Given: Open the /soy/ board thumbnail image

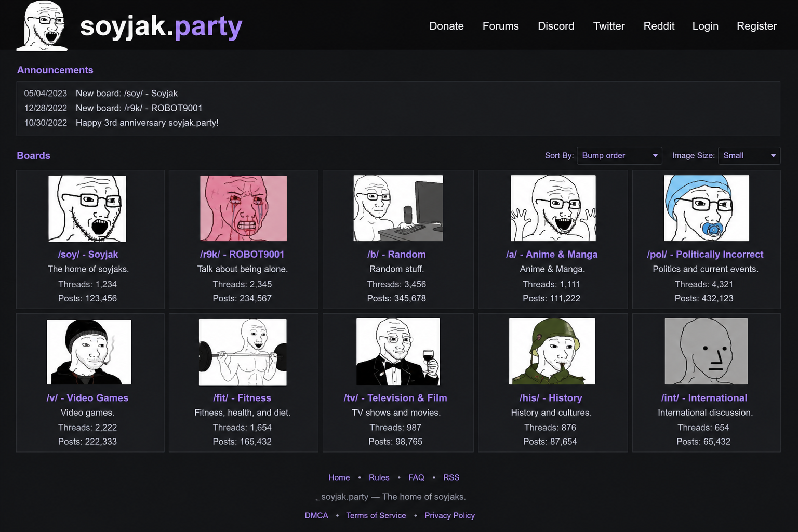Looking at the screenshot, I should [x=87, y=208].
